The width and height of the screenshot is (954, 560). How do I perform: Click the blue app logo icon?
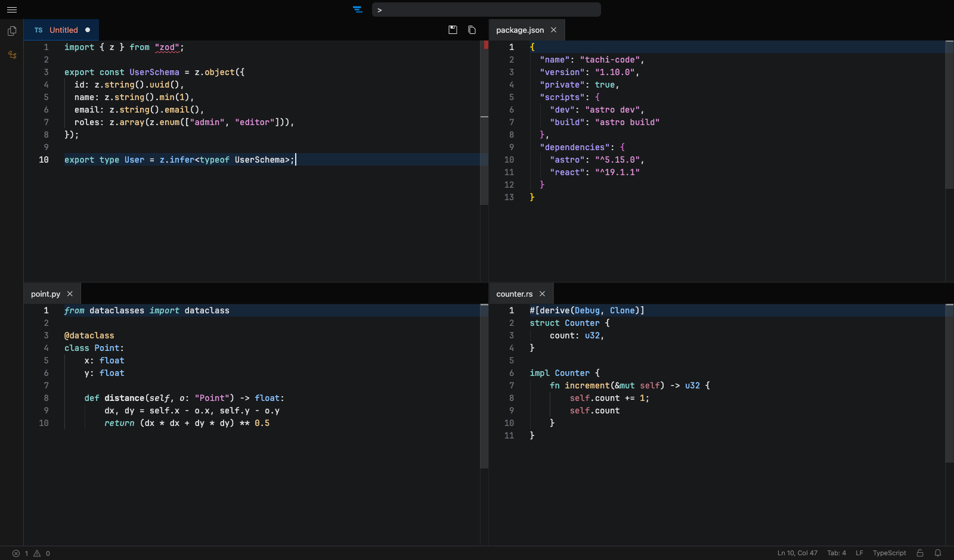coord(358,10)
